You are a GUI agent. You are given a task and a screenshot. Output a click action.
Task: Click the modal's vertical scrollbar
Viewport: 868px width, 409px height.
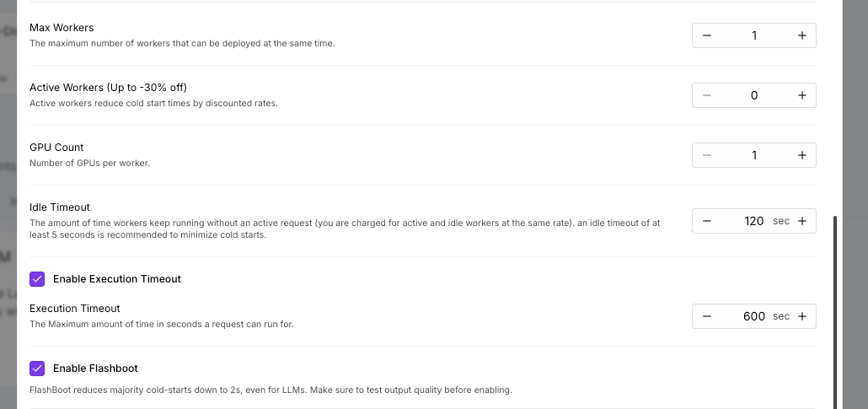[835, 312]
